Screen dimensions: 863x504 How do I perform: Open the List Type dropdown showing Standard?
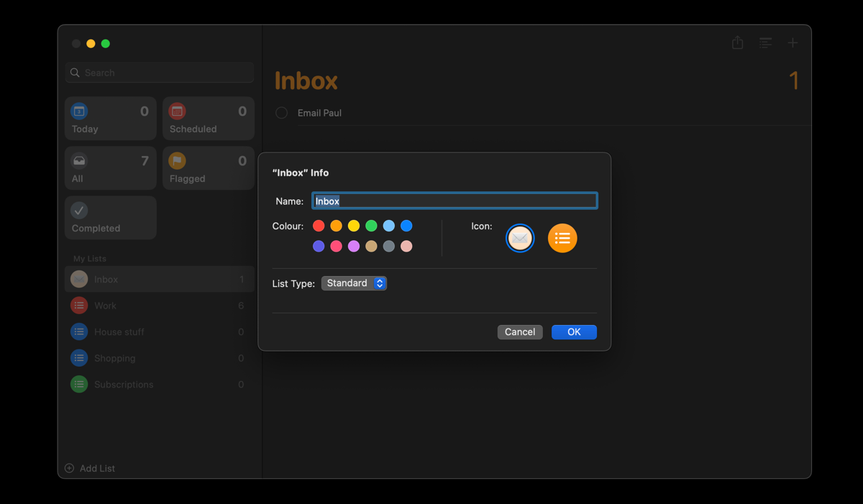tap(354, 283)
